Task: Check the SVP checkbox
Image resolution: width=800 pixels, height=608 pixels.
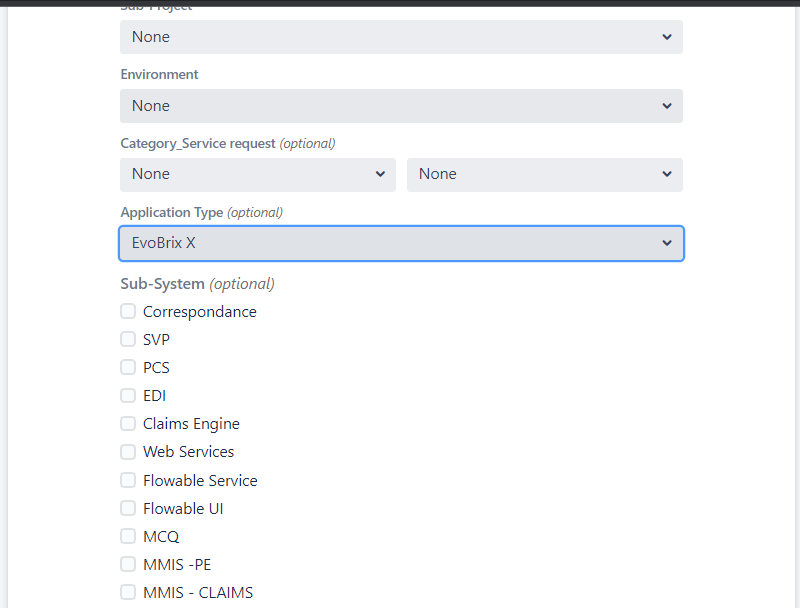Action: [128, 339]
